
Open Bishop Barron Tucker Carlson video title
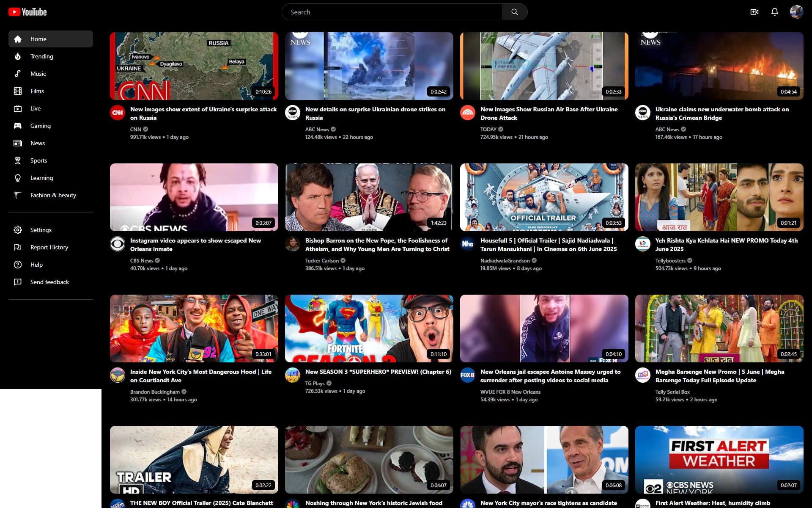(377, 245)
